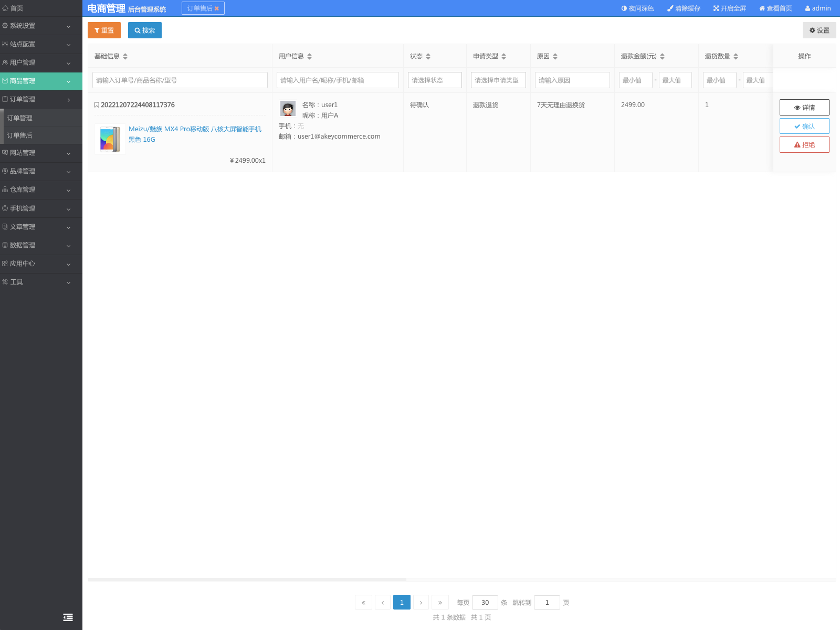Viewport: 840px width, 630px height.
Task: View 详情 details of the order
Action: (x=804, y=107)
